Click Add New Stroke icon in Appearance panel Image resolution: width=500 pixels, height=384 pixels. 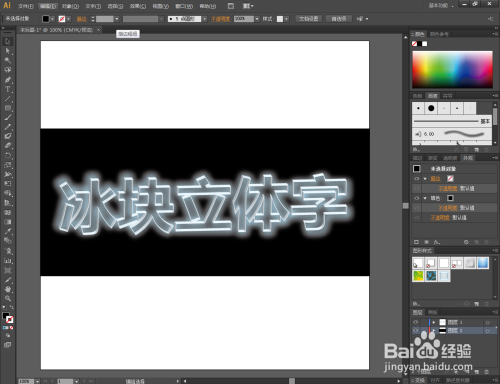[416, 242]
